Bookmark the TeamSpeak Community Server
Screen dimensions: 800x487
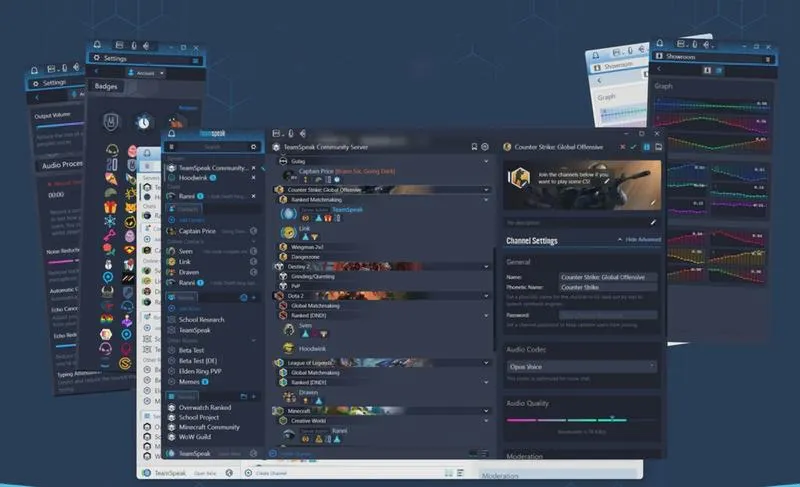coord(474,147)
